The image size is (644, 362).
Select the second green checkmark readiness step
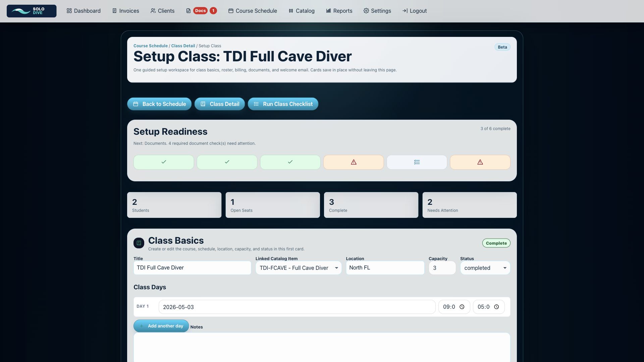(227, 162)
